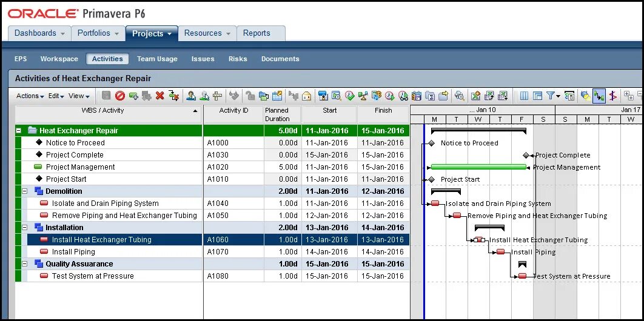This screenshot has height=321, width=644.
Task: Click the level resources seesaw icon
Action: pos(363,96)
